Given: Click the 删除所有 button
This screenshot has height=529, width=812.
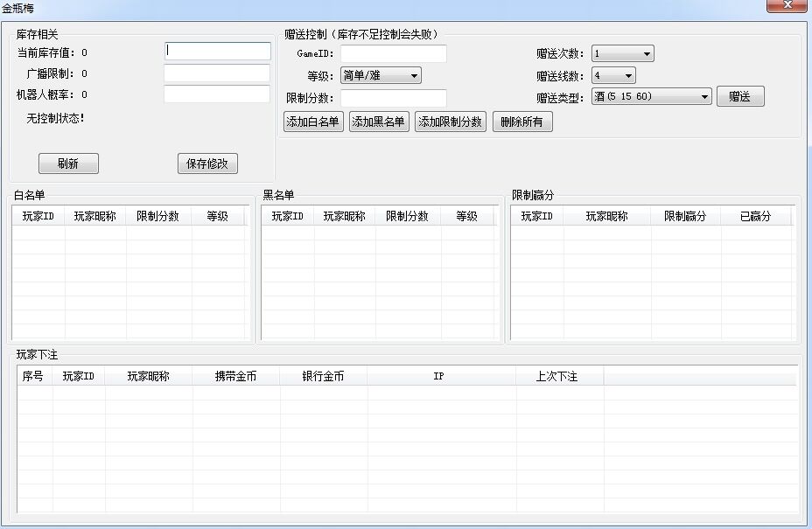Looking at the screenshot, I should coord(522,122).
